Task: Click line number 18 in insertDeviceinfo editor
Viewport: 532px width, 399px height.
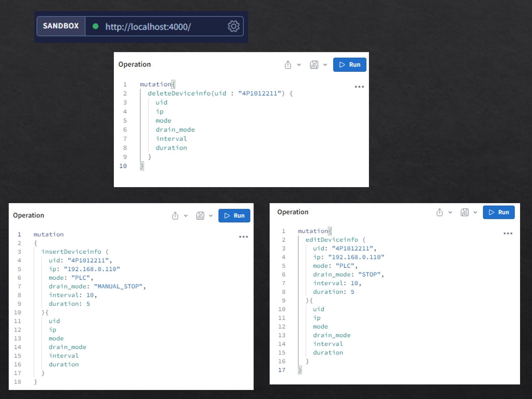Action: [17, 382]
